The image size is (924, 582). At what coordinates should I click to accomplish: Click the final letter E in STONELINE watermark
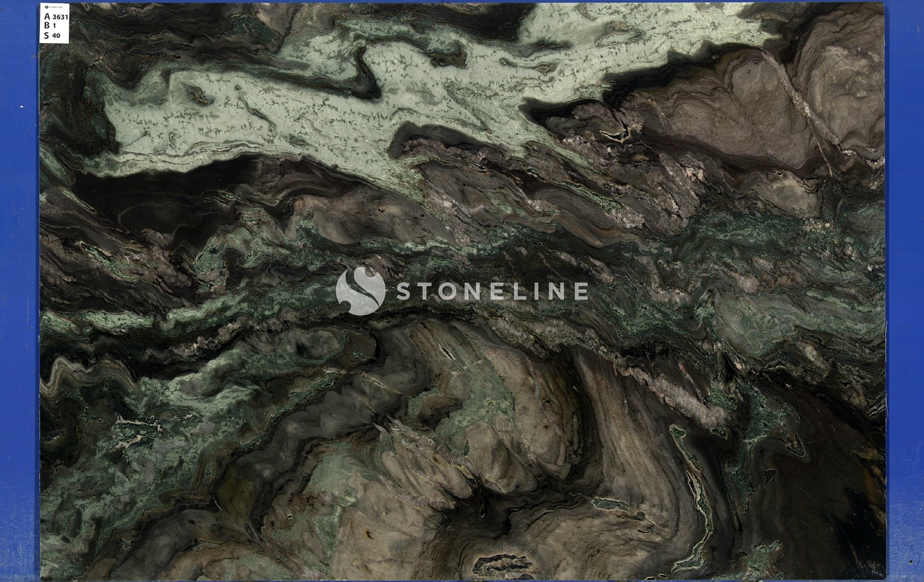click(x=579, y=291)
